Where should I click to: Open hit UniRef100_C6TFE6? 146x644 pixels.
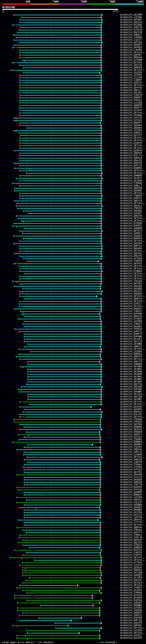point(131,75)
